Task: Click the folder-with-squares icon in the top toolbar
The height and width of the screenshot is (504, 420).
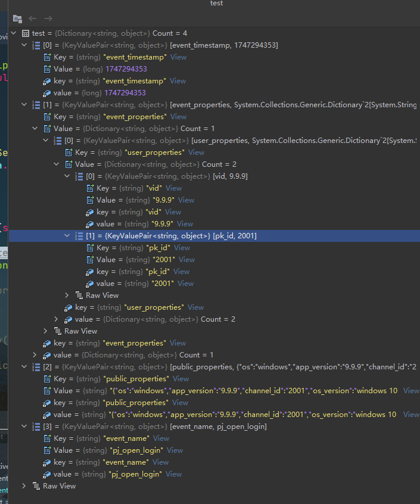Action: point(17,19)
